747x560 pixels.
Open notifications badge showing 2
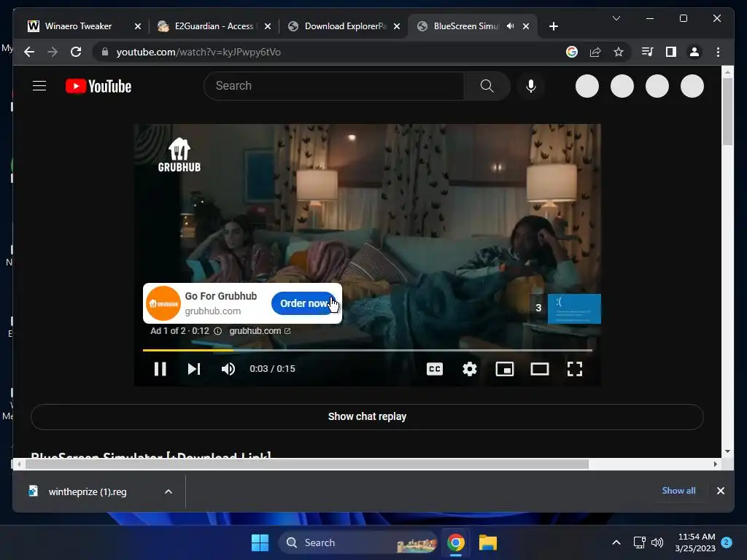click(x=727, y=542)
